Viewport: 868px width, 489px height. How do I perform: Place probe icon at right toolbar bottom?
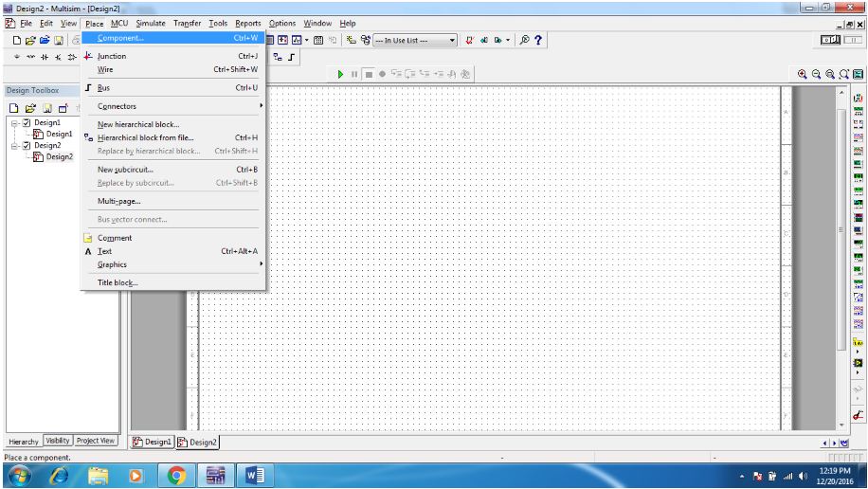[858, 415]
